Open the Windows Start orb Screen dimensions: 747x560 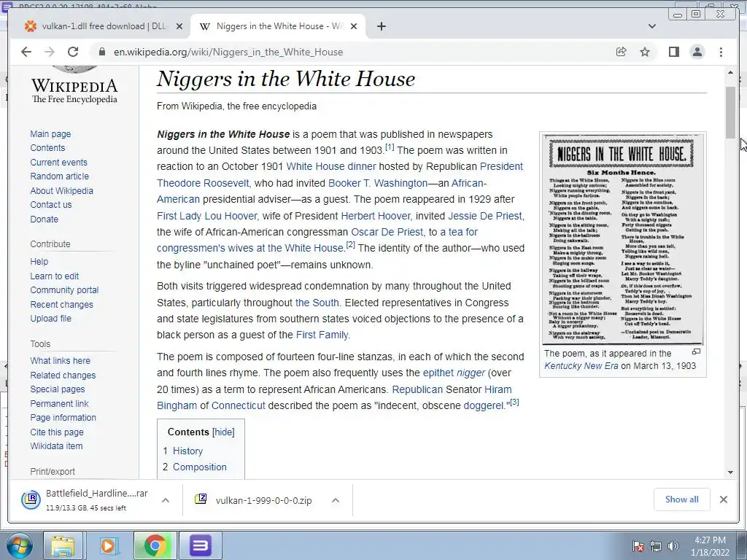point(20,545)
